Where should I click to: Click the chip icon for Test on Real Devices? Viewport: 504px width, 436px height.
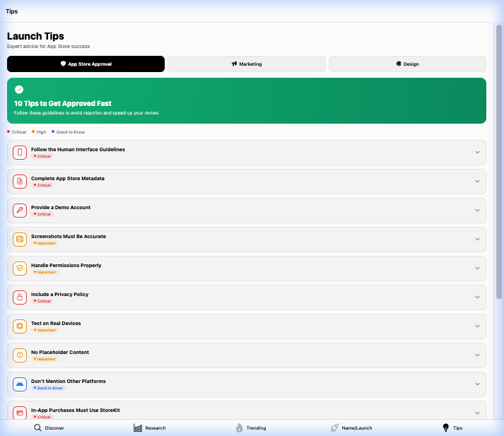(x=20, y=326)
